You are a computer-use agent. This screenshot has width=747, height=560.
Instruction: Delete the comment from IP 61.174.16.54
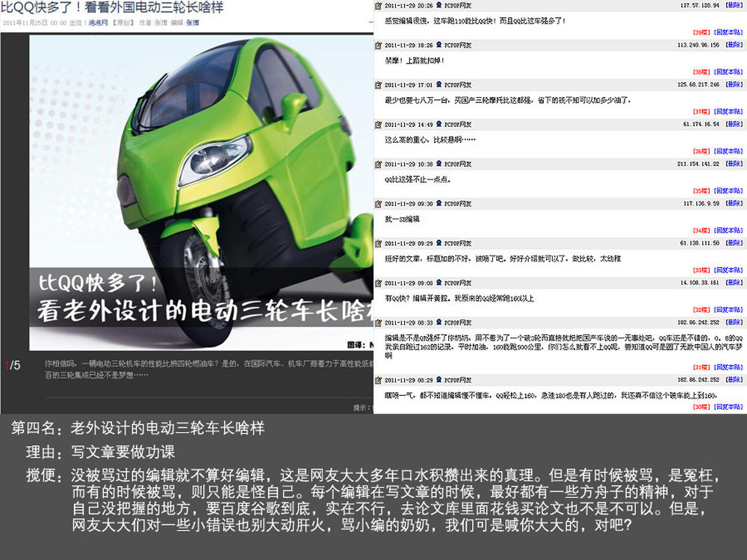[x=734, y=124]
